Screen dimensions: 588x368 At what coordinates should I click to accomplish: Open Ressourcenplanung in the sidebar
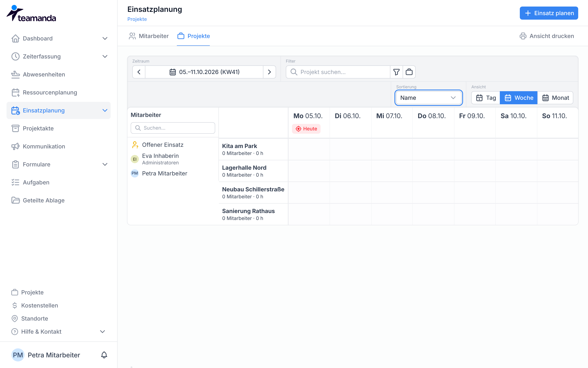[x=59, y=92]
